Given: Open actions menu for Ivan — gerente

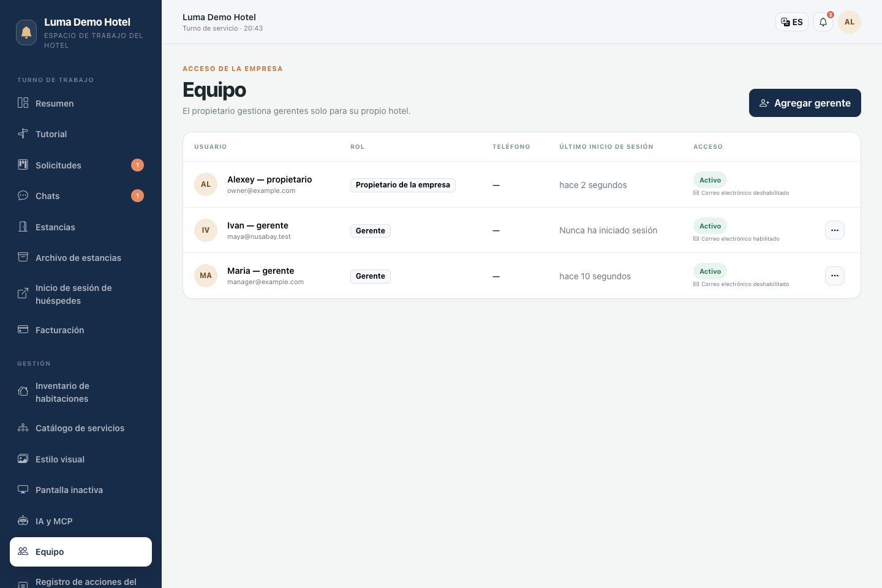Looking at the screenshot, I should (x=835, y=230).
